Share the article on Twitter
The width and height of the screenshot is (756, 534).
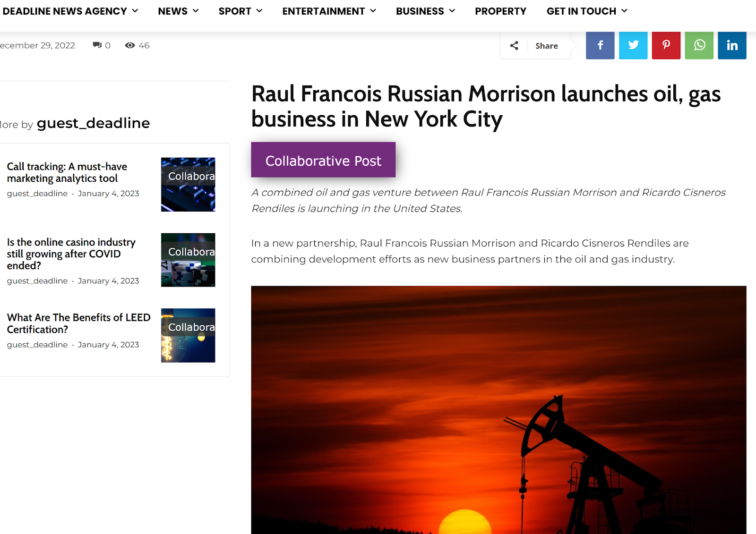click(633, 45)
